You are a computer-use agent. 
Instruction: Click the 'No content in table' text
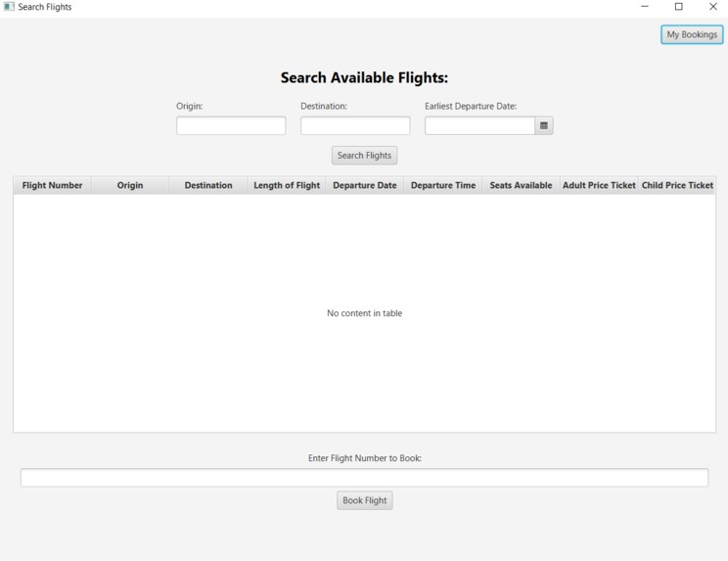click(x=364, y=313)
